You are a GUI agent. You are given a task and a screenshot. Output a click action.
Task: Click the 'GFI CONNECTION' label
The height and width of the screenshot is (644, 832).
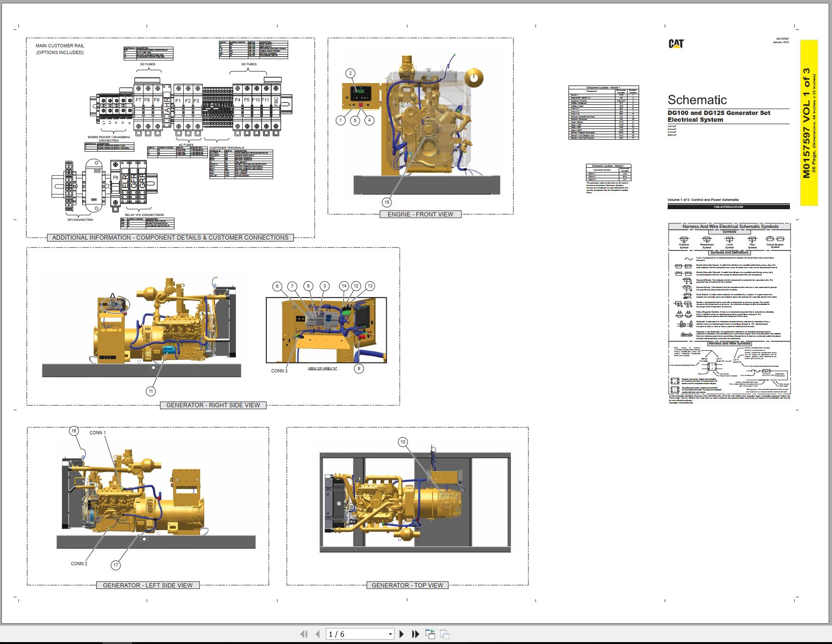click(x=80, y=220)
